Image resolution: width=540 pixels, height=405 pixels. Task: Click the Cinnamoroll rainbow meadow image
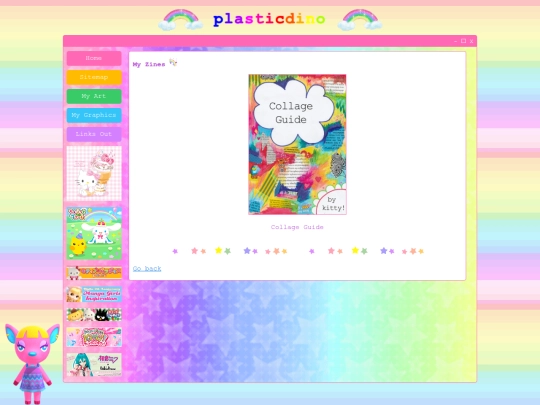pyautogui.click(x=94, y=233)
